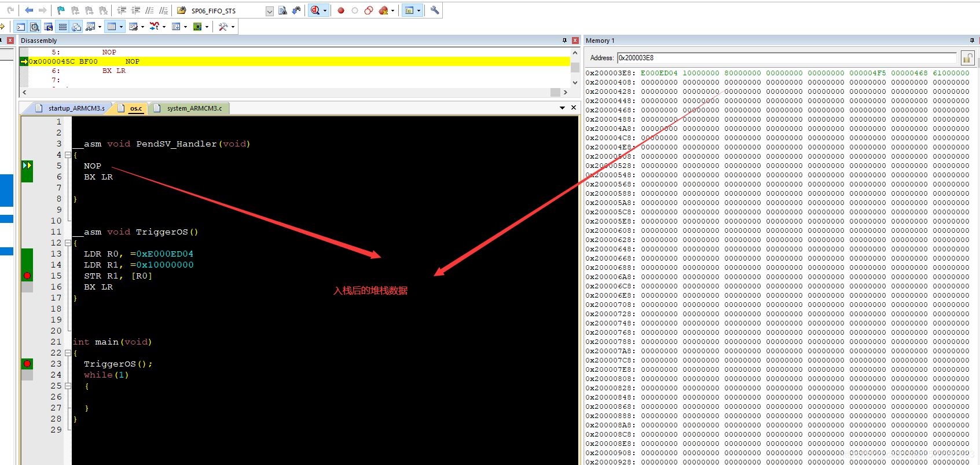Click the SP06_FIFO_STS search text field
The width and height of the screenshot is (980, 465).
[x=227, y=11]
